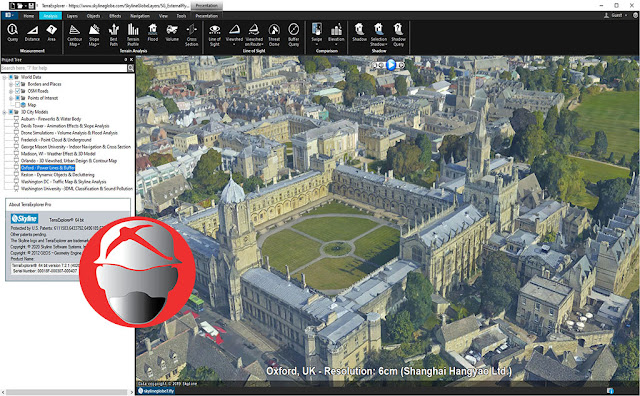Select the Threat Dome tool
640x396 pixels.
[x=274, y=35]
